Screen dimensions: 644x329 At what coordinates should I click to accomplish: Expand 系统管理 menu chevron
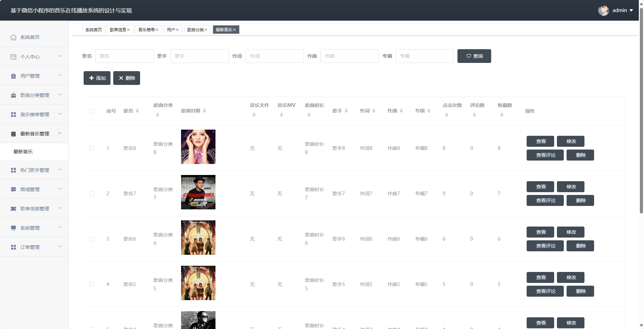60,227
